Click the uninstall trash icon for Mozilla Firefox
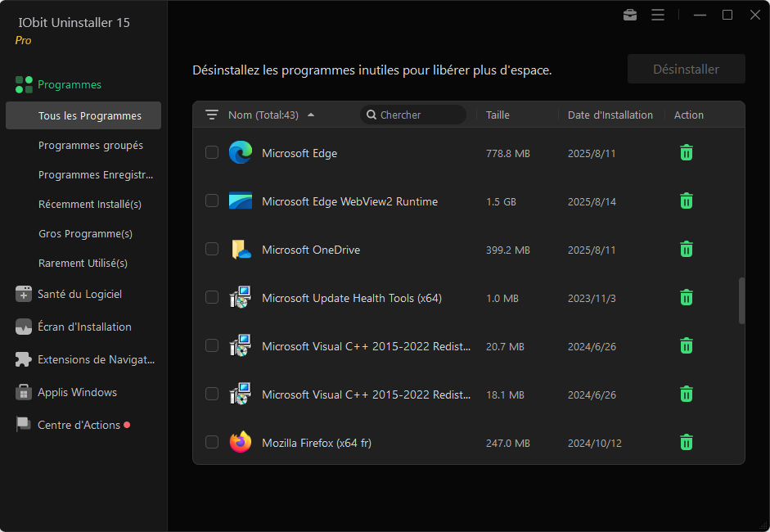The image size is (770, 532). (687, 443)
